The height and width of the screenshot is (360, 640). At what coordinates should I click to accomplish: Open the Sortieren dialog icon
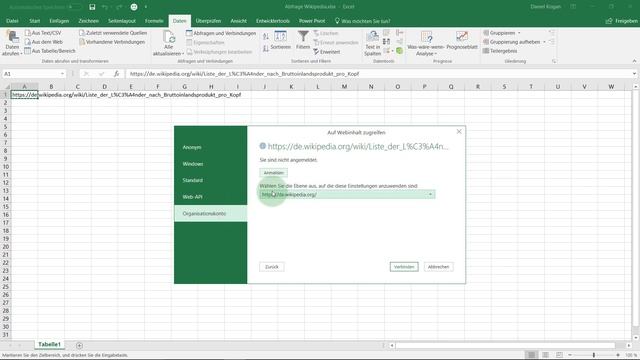coord(280,36)
